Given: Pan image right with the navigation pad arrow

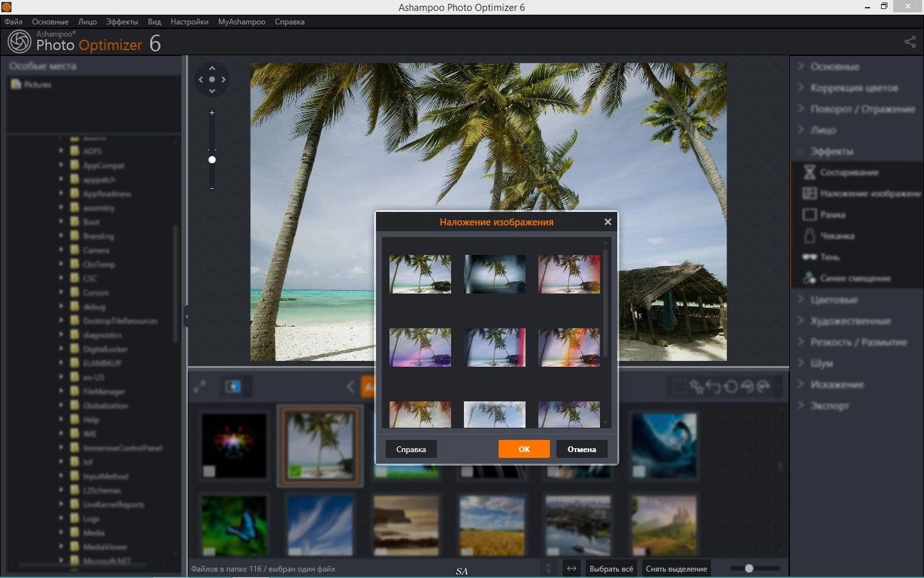Looking at the screenshot, I should pyautogui.click(x=223, y=80).
